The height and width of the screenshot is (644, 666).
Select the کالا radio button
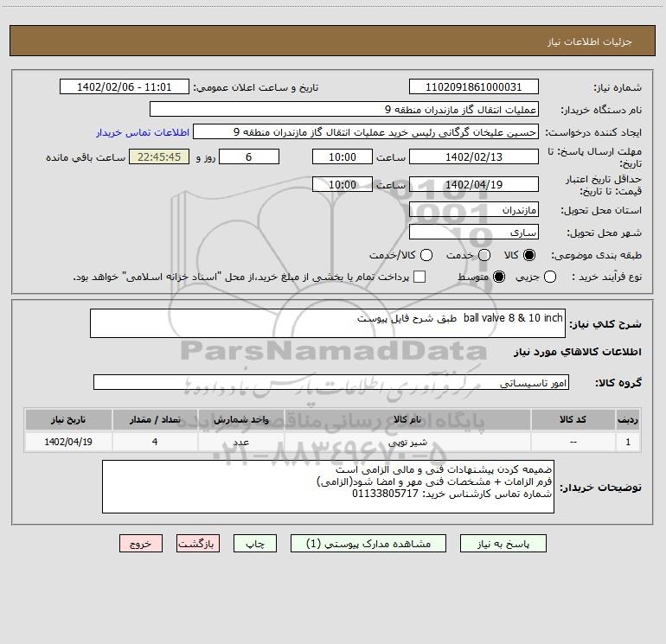coord(529,255)
